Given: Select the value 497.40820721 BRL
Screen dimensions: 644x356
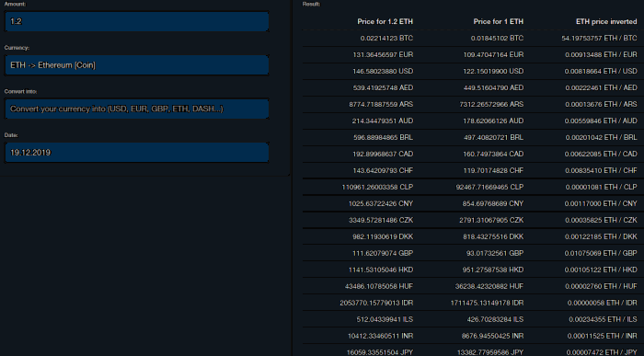Looking at the screenshot, I should click(494, 138).
